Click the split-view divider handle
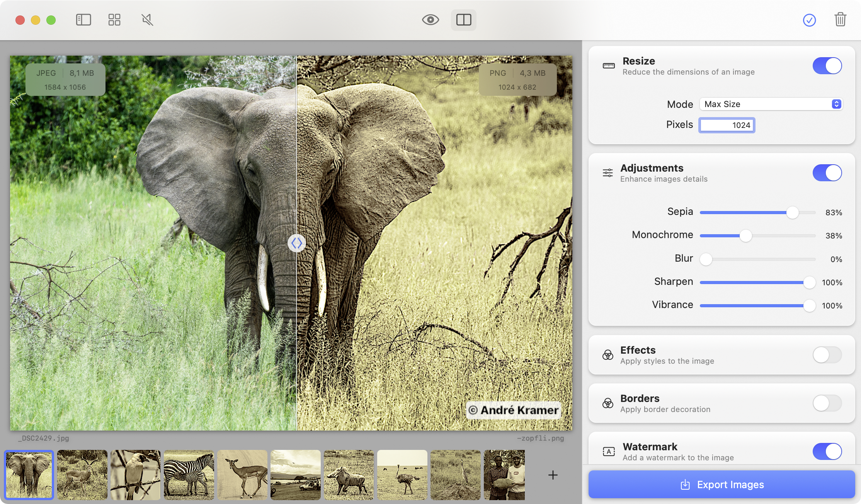This screenshot has height=504, width=861. tap(297, 243)
